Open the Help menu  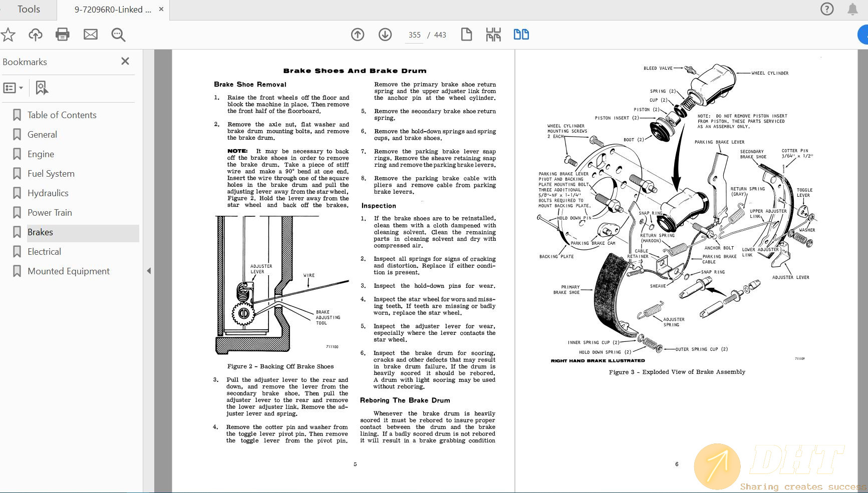coord(827,9)
